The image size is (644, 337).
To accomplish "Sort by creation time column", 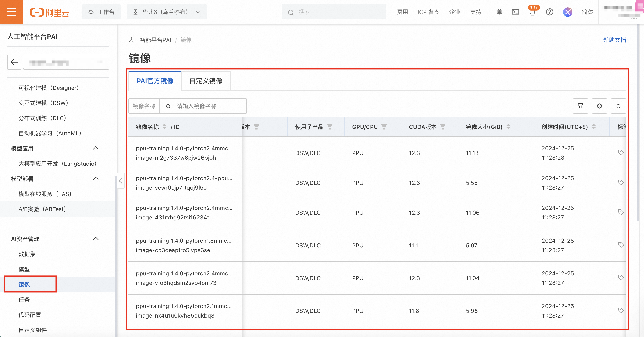I will click(594, 127).
